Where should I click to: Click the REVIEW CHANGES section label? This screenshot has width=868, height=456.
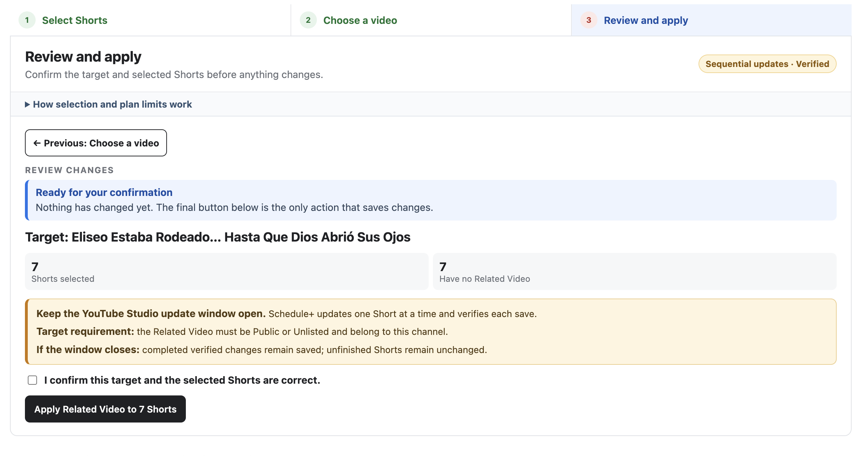pyautogui.click(x=69, y=170)
